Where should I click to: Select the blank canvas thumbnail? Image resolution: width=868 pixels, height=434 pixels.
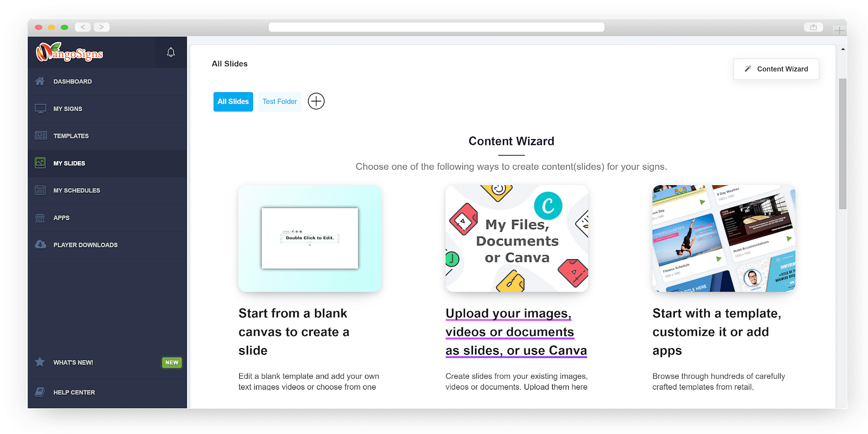(x=310, y=238)
